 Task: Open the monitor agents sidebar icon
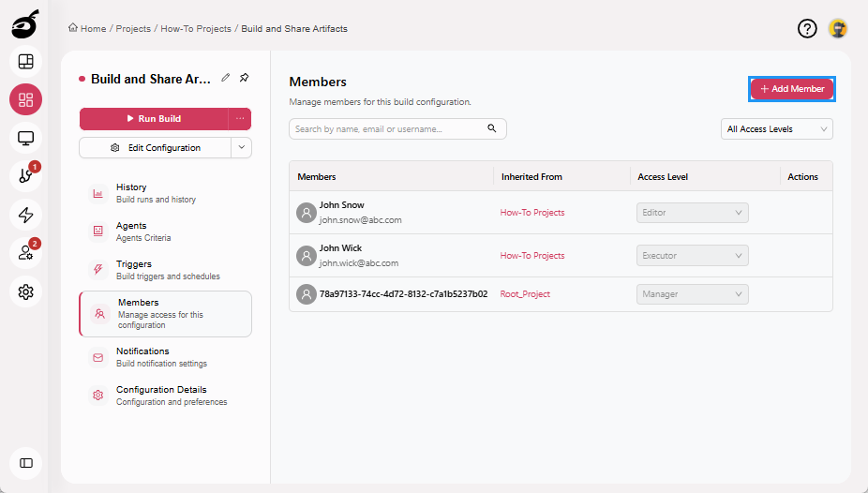pos(25,138)
